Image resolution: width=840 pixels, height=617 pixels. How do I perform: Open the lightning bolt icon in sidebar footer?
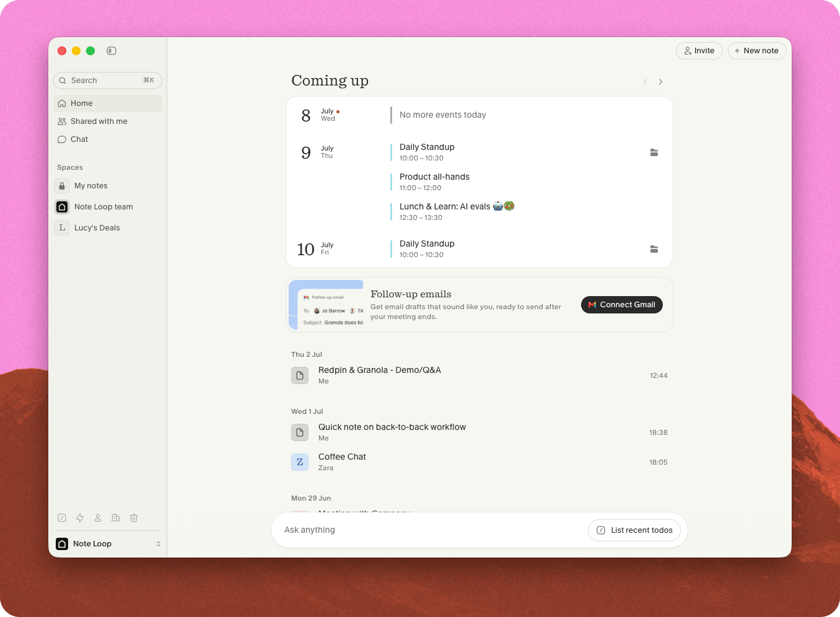pyautogui.click(x=80, y=518)
